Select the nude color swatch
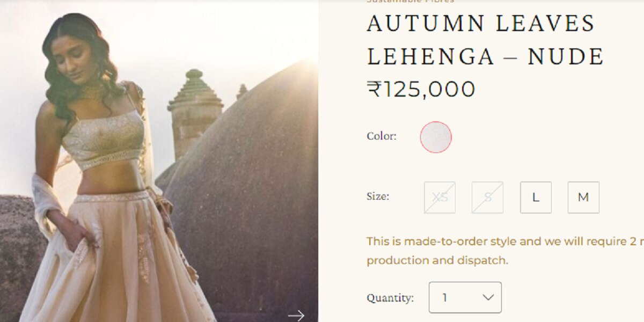 (436, 137)
